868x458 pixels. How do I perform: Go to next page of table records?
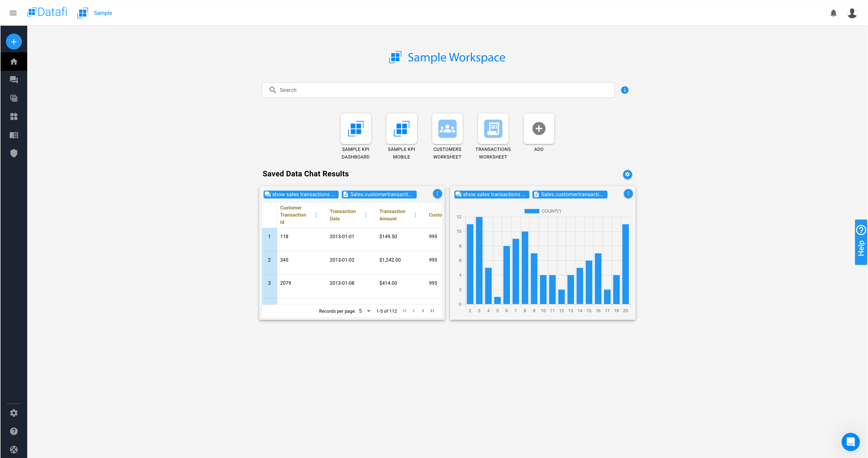tap(423, 311)
